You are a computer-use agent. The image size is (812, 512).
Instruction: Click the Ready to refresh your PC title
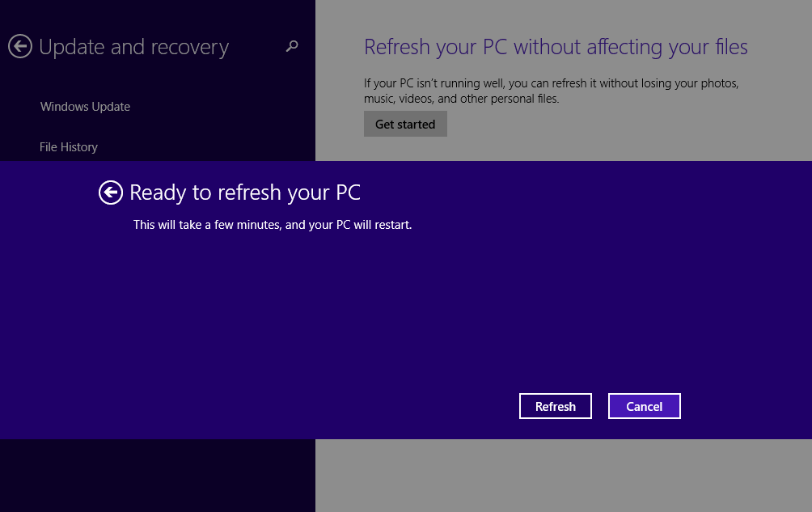(x=245, y=193)
